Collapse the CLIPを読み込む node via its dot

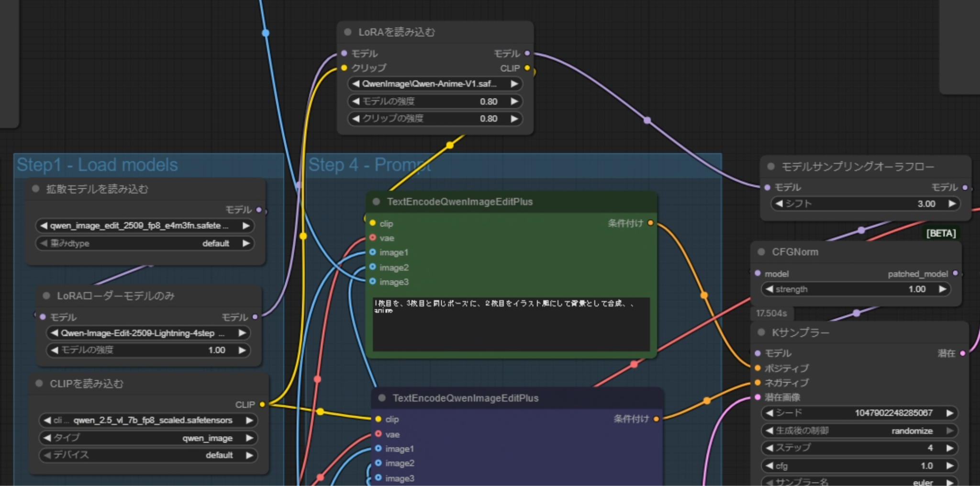(x=40, y=384)
